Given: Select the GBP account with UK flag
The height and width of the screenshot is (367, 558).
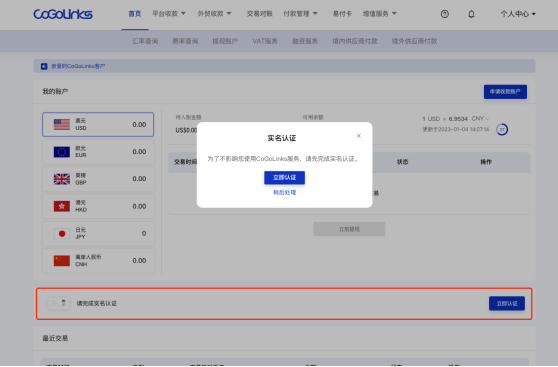Looking at the screenshot, I should pos(98,179).
